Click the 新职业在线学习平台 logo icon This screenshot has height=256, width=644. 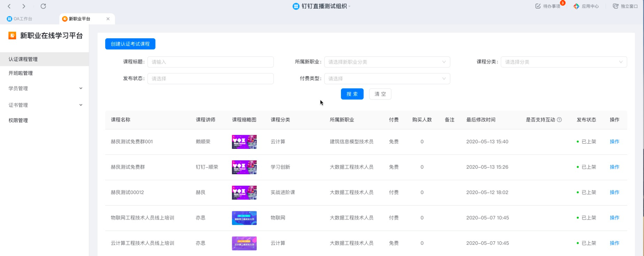tap(12, 36)
